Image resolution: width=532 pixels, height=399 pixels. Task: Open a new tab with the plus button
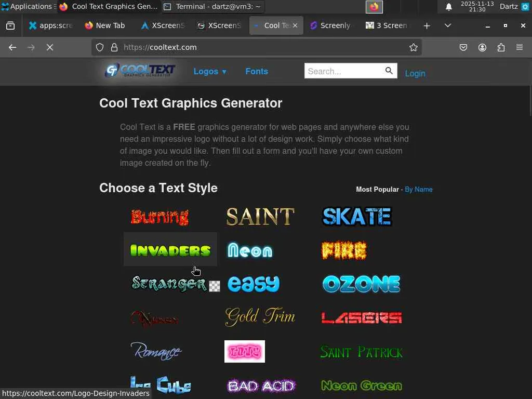pos(427,26)
